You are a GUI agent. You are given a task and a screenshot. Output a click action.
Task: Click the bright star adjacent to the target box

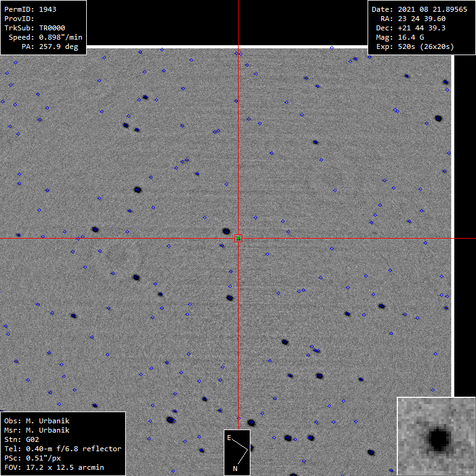pos(226,231)
